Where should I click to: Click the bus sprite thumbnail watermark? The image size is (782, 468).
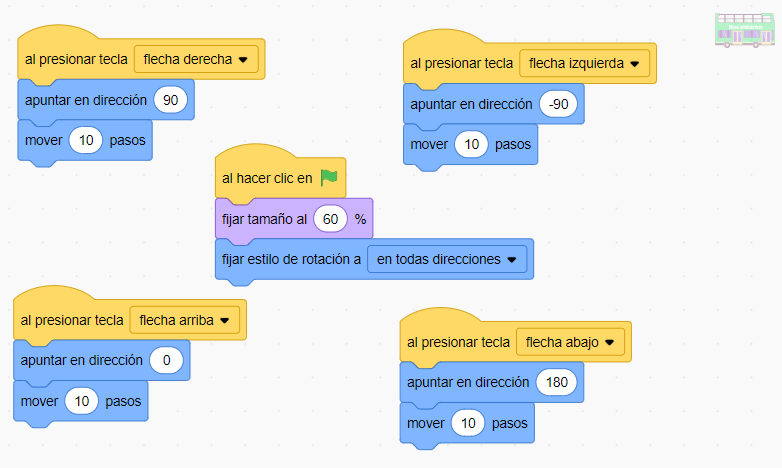click(x=744, y=30)
